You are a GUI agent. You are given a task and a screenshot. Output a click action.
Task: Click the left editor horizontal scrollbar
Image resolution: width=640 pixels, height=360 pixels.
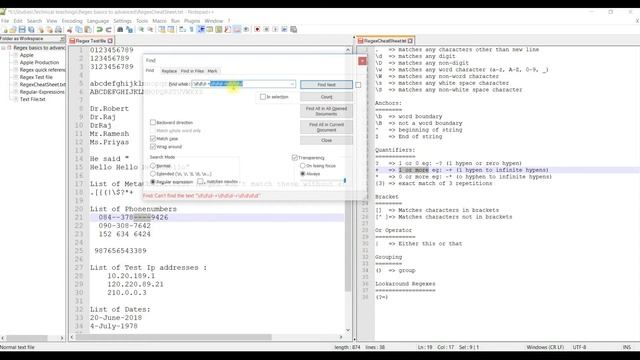pyautogui.click(x=207, y=337)
